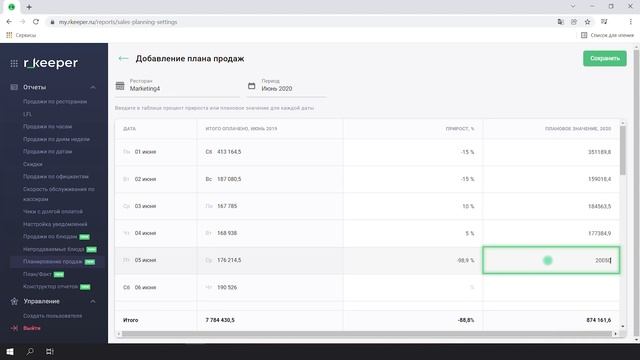Open Windows taskbar search
Screen dimensions: 640x360
[x=30, y=351]
